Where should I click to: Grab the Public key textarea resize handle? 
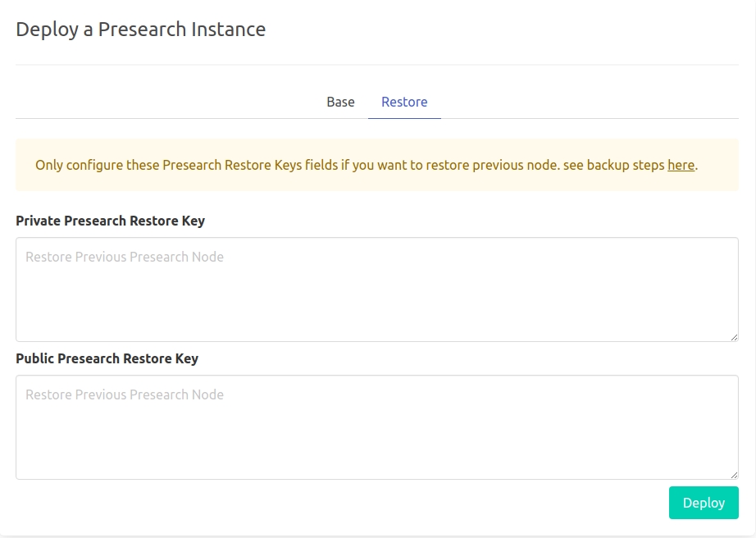(734, 474)
